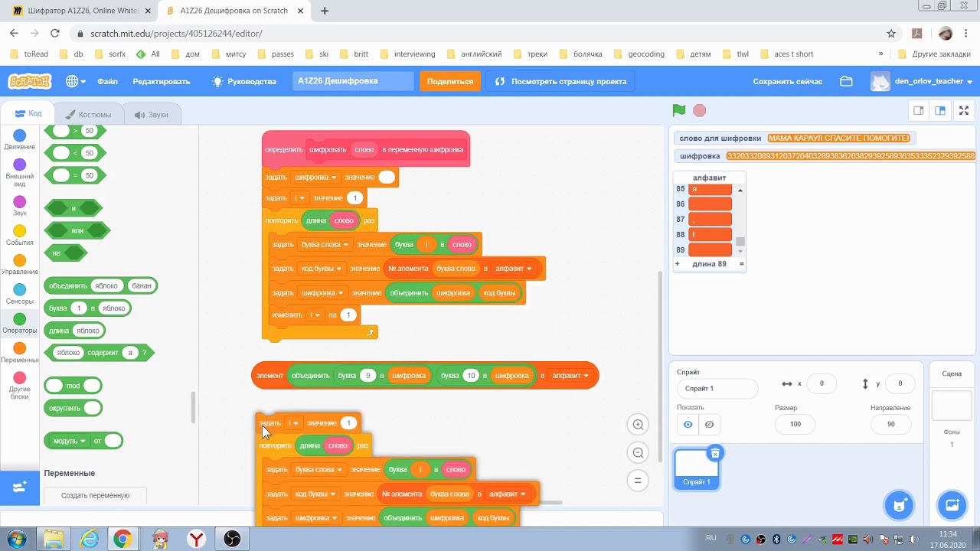Click Сохранить сейчас link
The width and height of the screenshot is (980, 551).
(787, 81)
